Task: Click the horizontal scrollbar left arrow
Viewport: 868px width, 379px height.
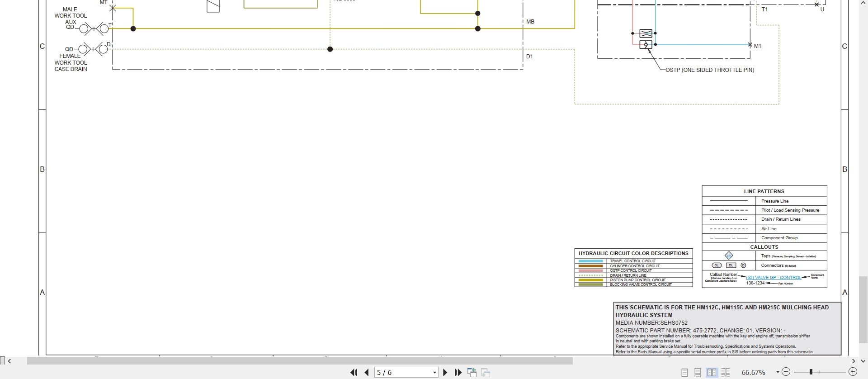Action: tap(9, 361)
